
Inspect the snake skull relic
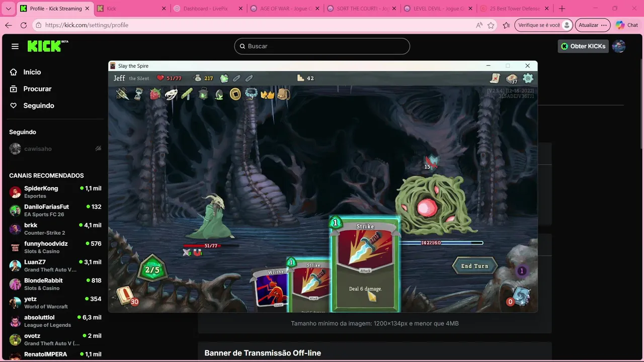point(171,94)
